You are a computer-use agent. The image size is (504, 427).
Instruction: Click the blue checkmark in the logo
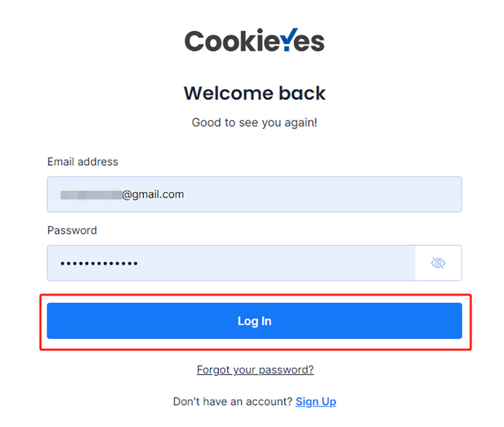tap(289, 39)
